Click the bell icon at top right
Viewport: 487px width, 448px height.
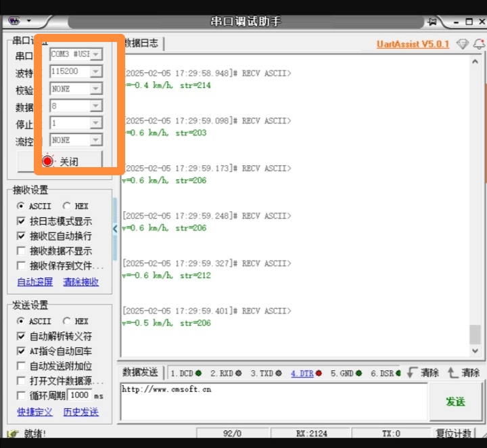478,44
